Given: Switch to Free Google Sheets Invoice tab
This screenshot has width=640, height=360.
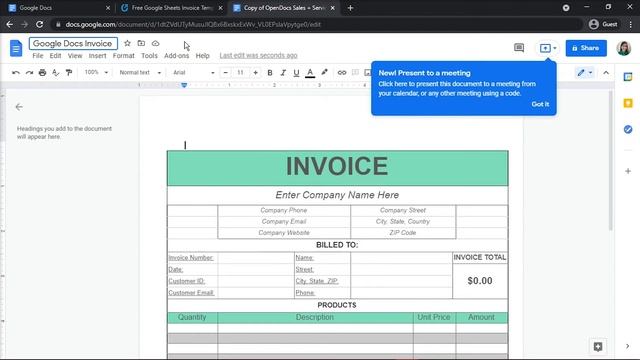Looking at the screenshot, I should (171, 8).
